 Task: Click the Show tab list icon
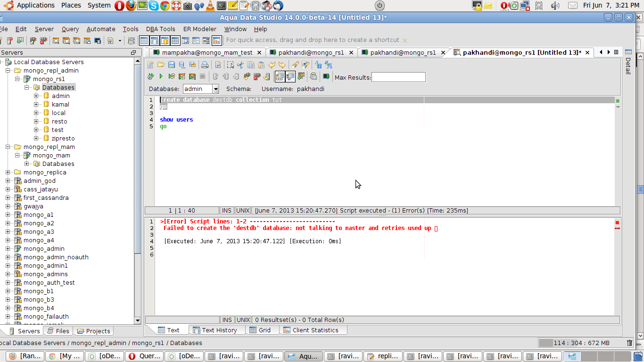(616, 52)
